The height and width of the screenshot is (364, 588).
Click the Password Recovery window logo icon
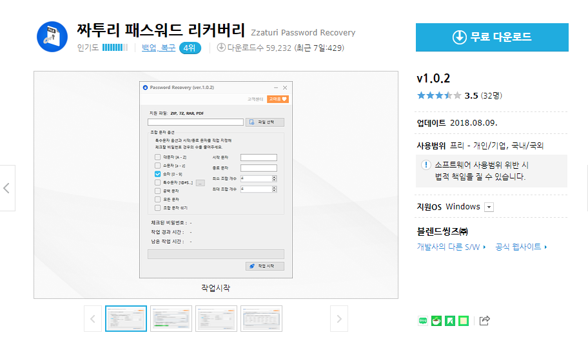click(x=145, y=88)
